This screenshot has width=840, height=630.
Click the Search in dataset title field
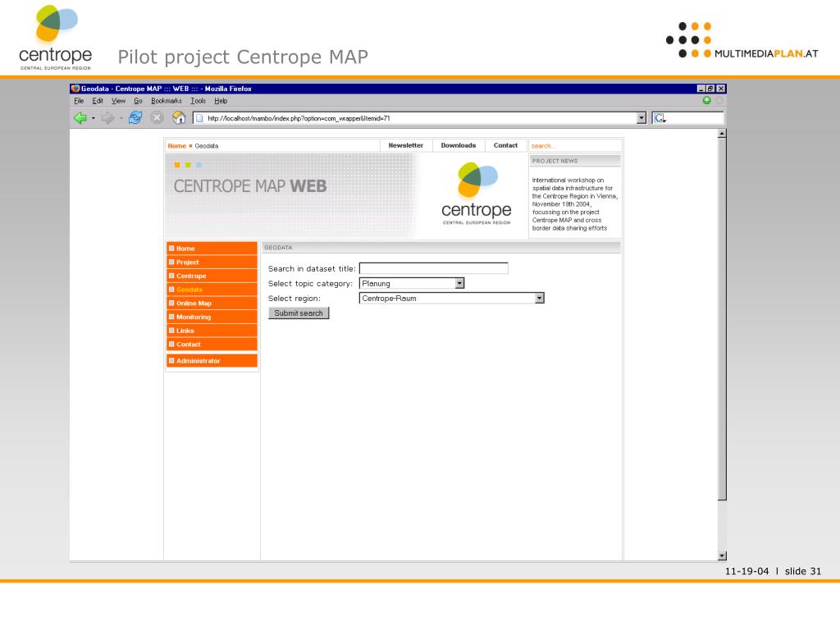pos(433,268)
